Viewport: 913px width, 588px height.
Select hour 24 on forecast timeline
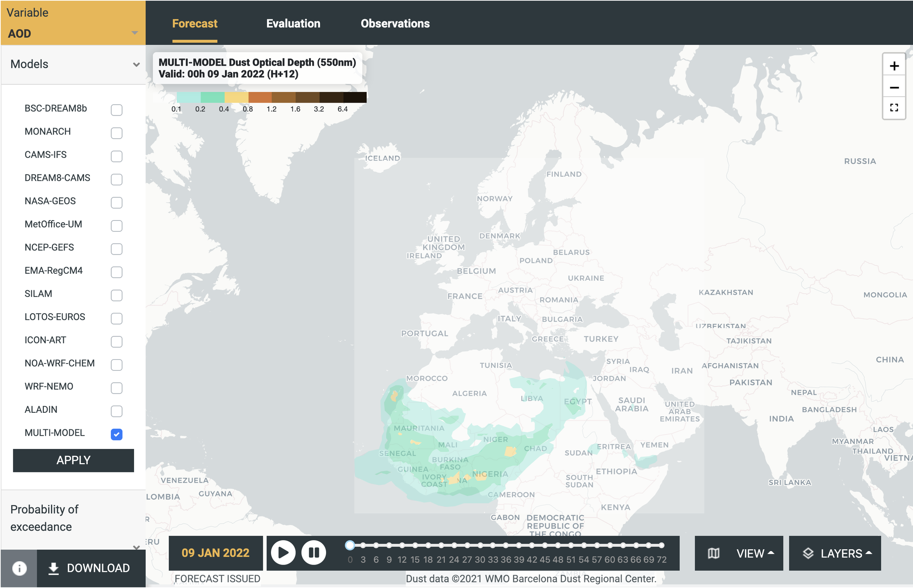coord(454,545)
